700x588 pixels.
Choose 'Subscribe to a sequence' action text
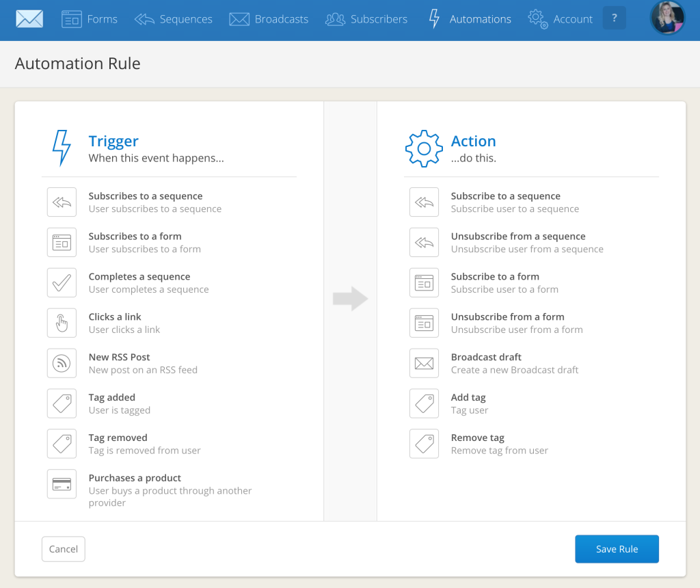tap(505, 196)
